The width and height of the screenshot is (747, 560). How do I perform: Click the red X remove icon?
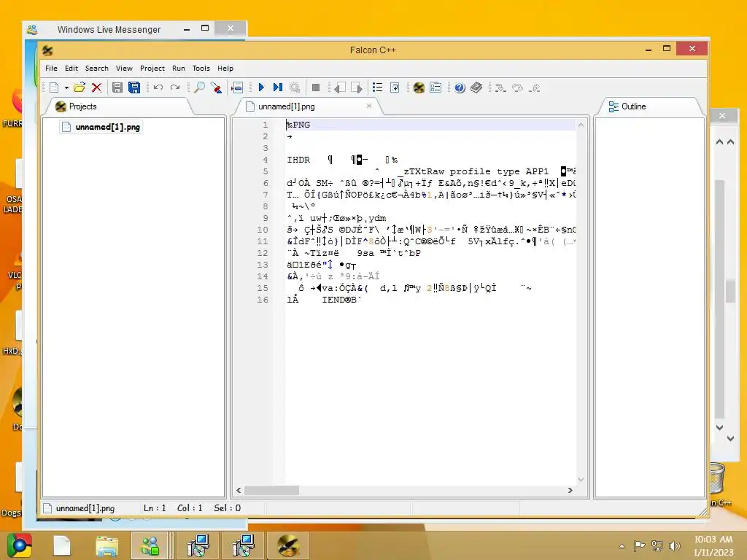pos(97,87)
